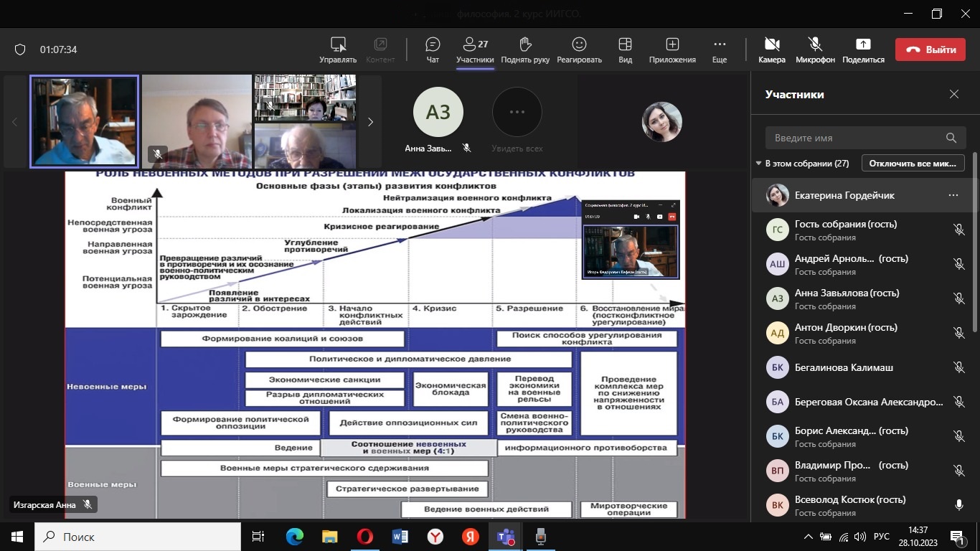Click the shield security icon
This screenshot has height=551, width=980.
20,50
